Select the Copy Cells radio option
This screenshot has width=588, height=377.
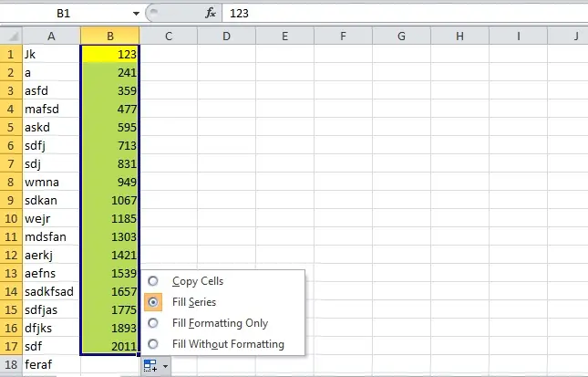153,281
